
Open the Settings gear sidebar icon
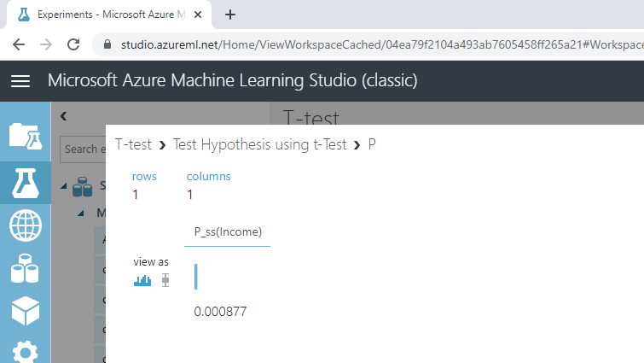click(x=26, y=352)
